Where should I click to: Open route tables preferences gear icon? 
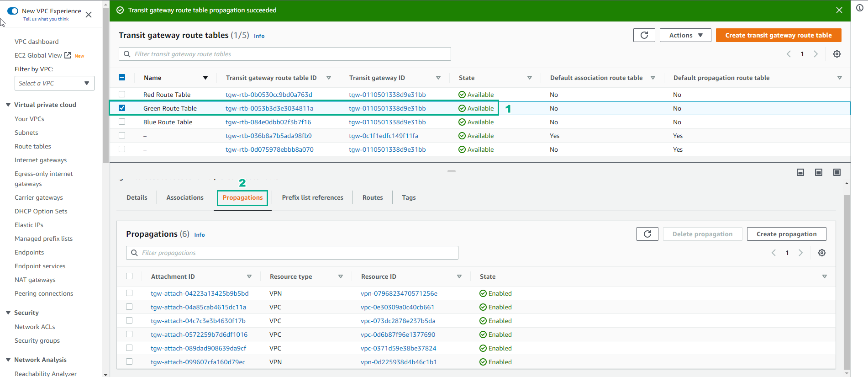[836, 54]
